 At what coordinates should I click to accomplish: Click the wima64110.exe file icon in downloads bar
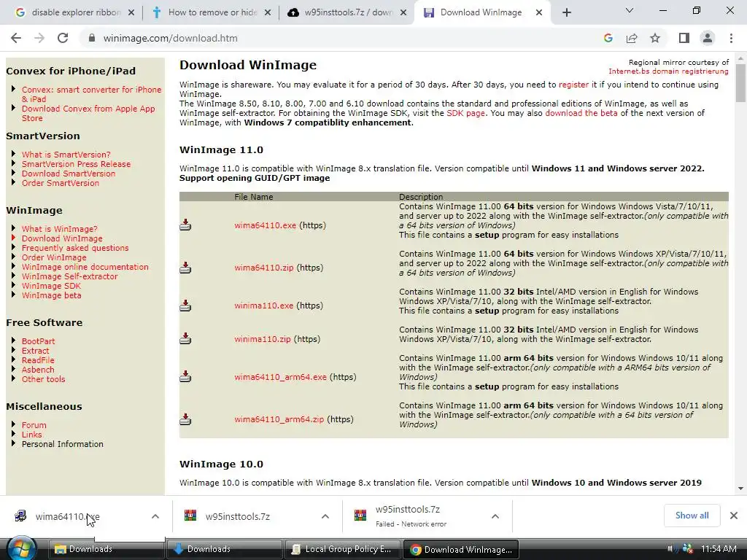[20, 516]
